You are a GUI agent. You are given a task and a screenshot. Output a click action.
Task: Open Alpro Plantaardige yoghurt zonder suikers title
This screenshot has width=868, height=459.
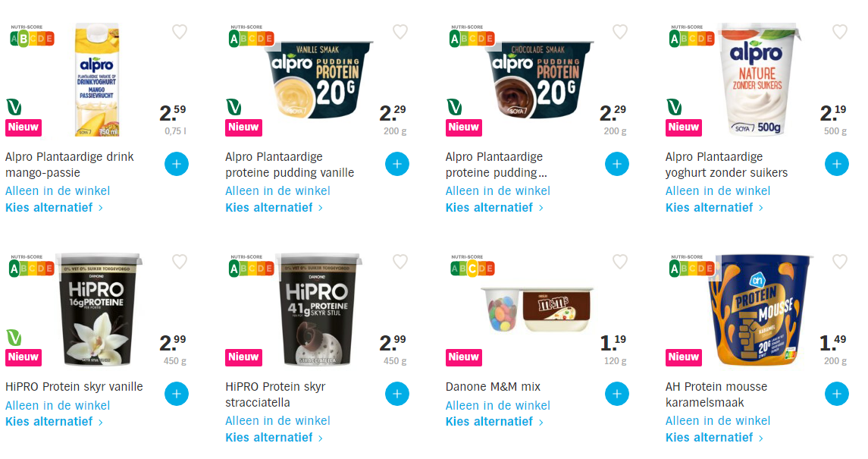click(726, 165)
